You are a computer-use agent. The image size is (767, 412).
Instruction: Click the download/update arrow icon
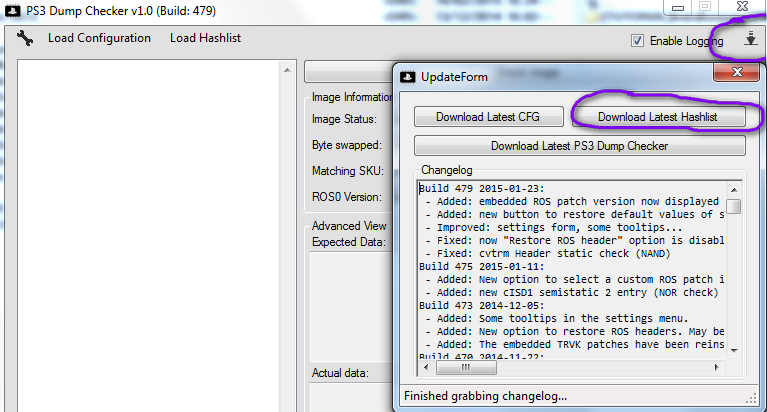tap(750, 39)
